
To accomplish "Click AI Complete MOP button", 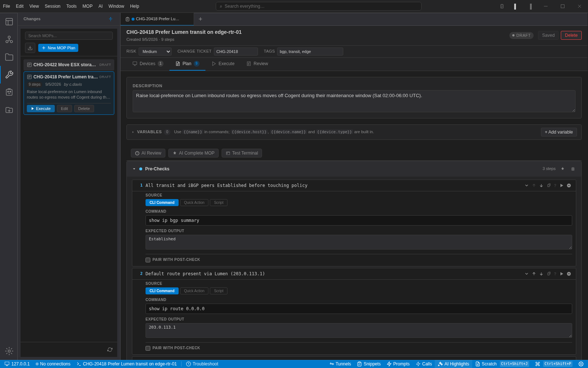I will tap(193, 153).
